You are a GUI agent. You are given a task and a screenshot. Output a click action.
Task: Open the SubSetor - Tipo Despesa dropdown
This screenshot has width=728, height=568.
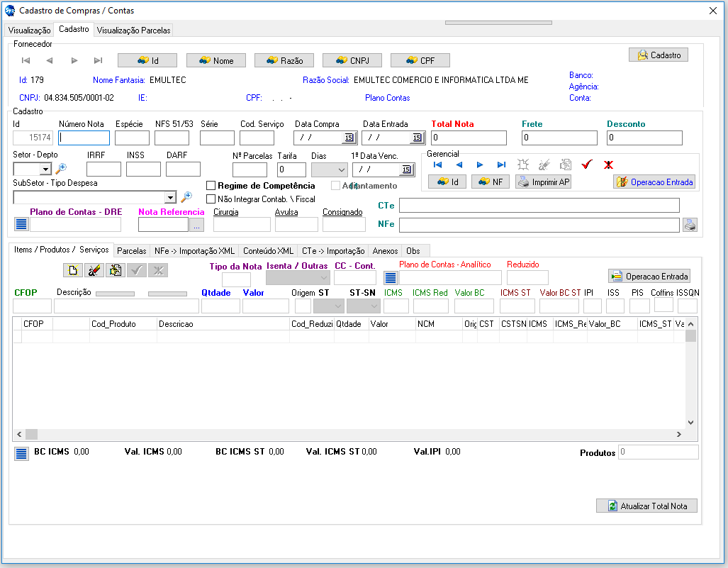[170, 198]
